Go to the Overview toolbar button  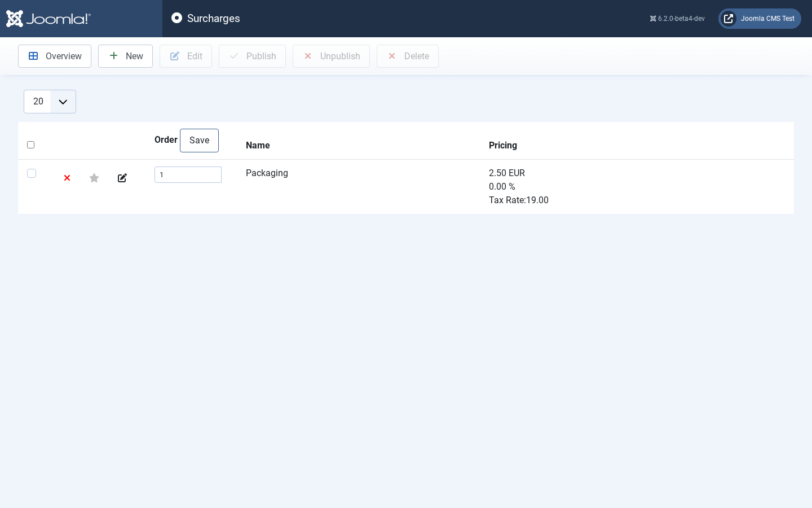pos(55,56)
